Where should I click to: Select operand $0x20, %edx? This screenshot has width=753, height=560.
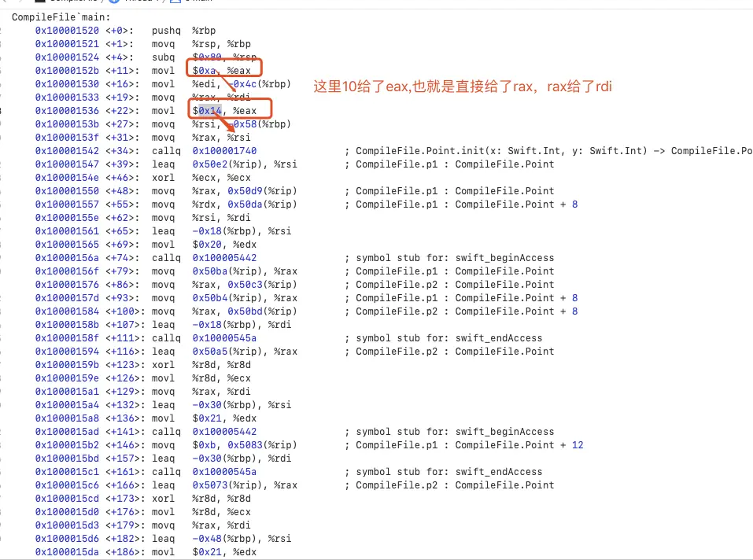tap(224, 245)
